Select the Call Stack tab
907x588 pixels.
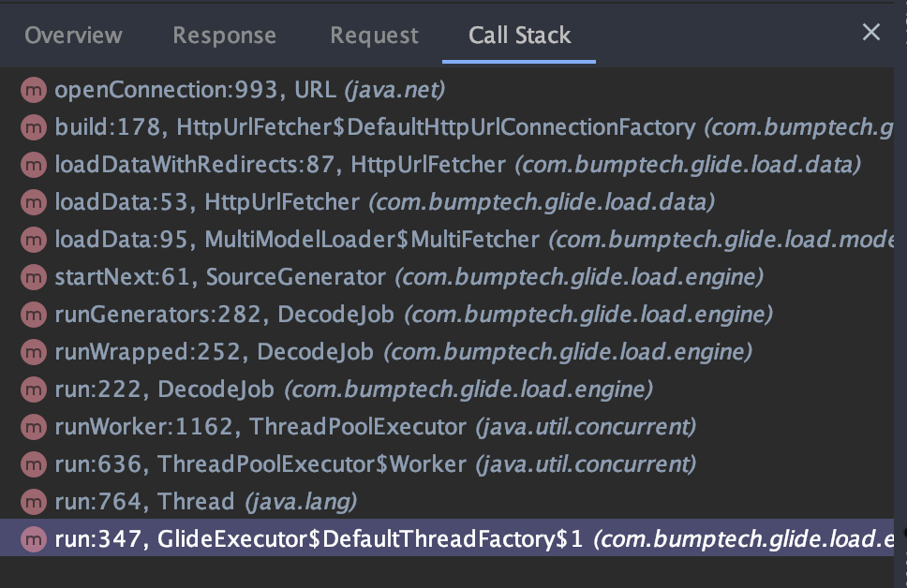pyautogui.click(x=519, y=36)
